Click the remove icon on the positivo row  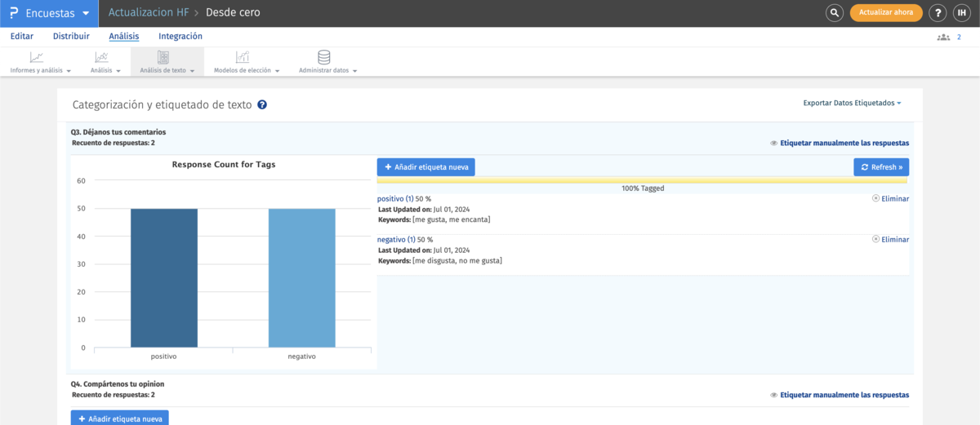point(876,199)
